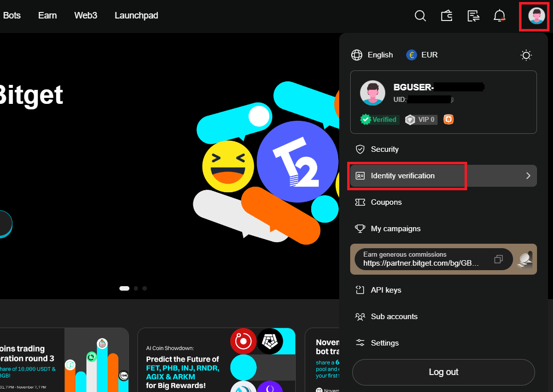The height and width of the screenshot is (392, 553).
Task: Open the Web3 navigation tab
Action: coord(86,15)
